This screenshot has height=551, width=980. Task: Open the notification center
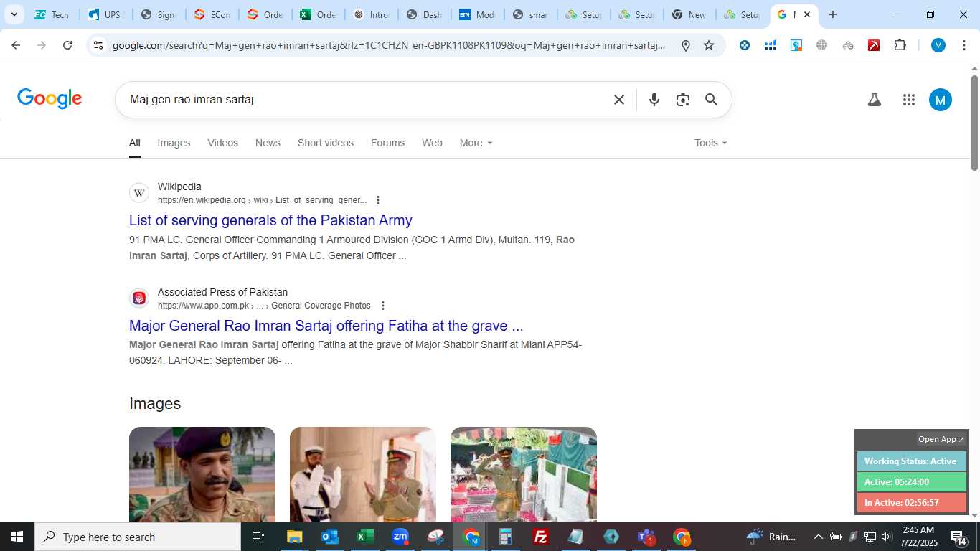pos(958,537)
